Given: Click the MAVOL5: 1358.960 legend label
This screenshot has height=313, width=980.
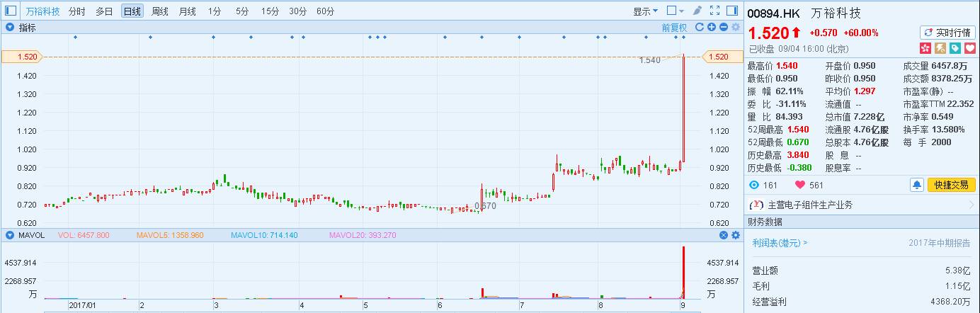Looking at the screenshot, I should (170, 235).
